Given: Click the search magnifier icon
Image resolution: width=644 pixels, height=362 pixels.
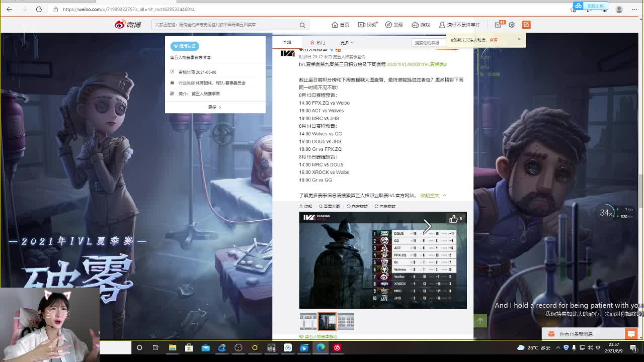Looking at the screenshot, I should tap(302, 25).
